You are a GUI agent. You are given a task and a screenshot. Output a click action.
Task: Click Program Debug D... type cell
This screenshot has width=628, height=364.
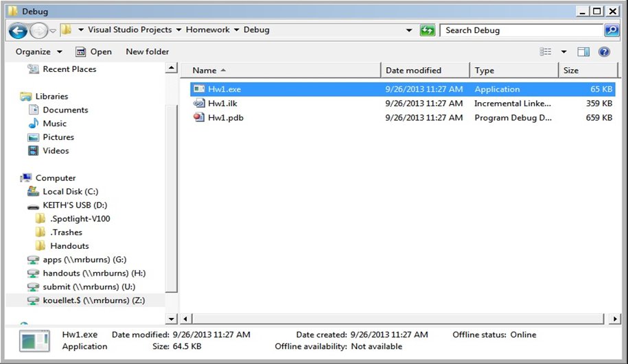[x=513, y=118]
